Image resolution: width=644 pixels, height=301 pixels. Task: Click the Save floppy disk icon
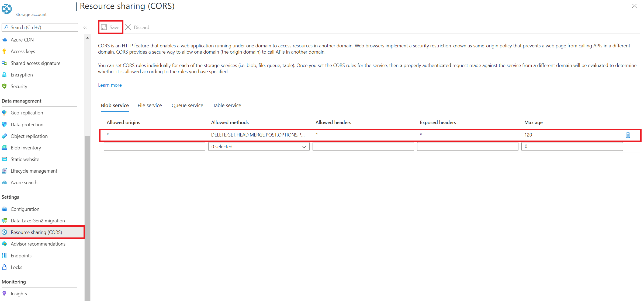[104, 27]
